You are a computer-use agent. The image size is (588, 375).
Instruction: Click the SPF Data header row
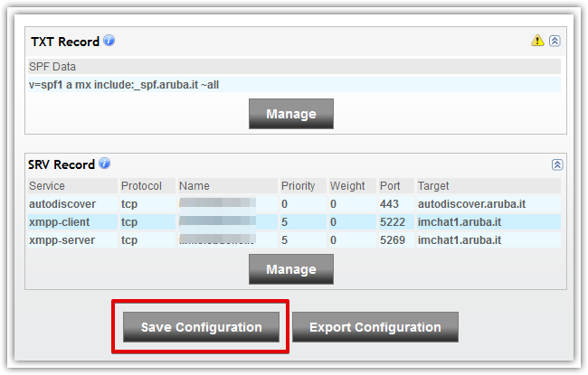pyautogui.click(x=294, y=66)
